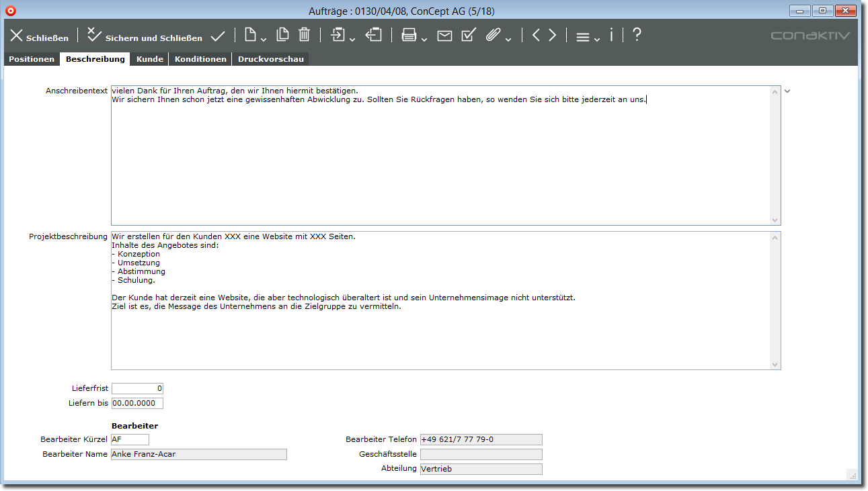Viewport: 868px width, 491px height.
Task: Go to previous record with the left arrow
Action: pos(536,36)
